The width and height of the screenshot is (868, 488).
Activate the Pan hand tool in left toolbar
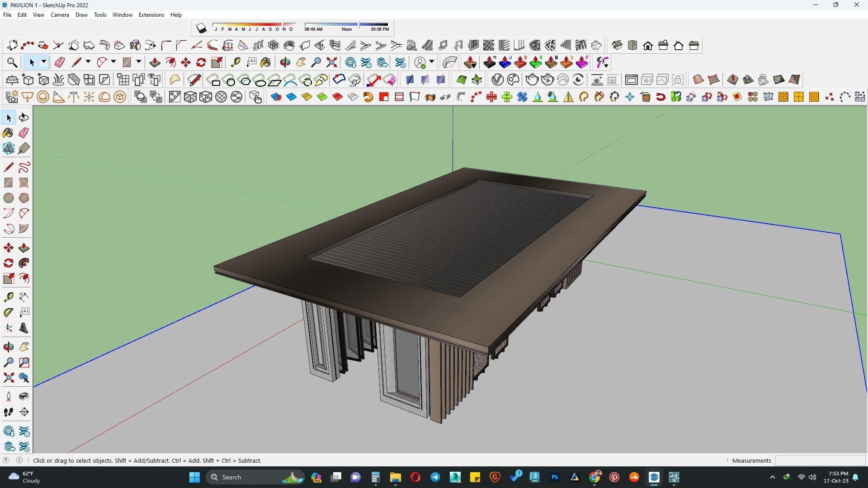tap(24, 347)
